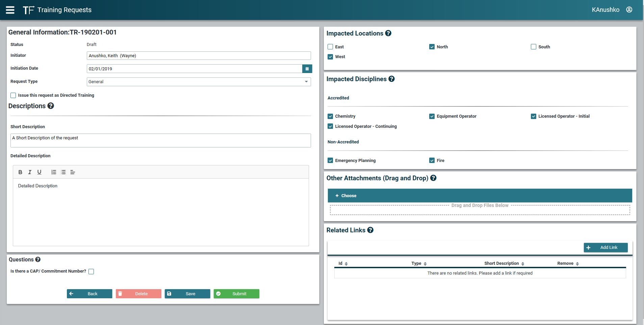Viewport: 644px width, 325px height.
Task: Toggle underline formatting in the editor
Action: (x=39, y=172)
